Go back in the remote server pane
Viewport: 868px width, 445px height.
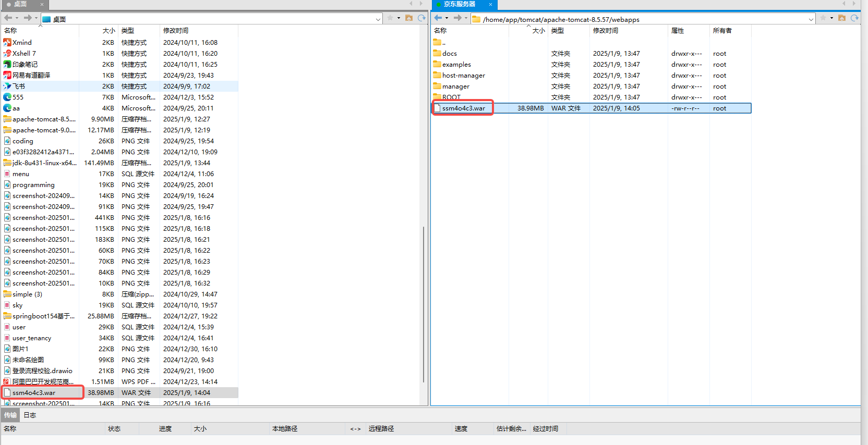438,18
